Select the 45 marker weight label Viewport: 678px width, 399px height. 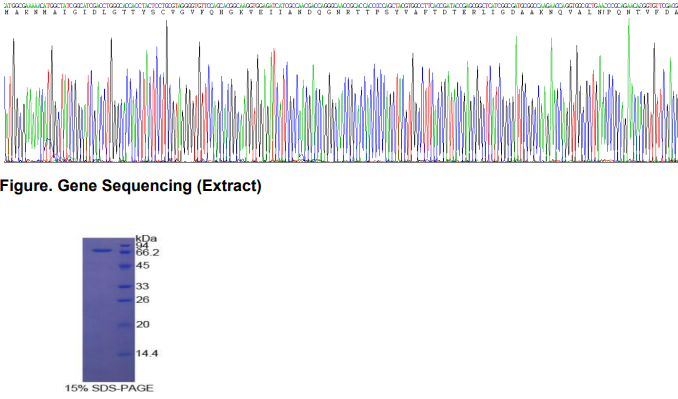pyautogui.click(x=143, y=265)
